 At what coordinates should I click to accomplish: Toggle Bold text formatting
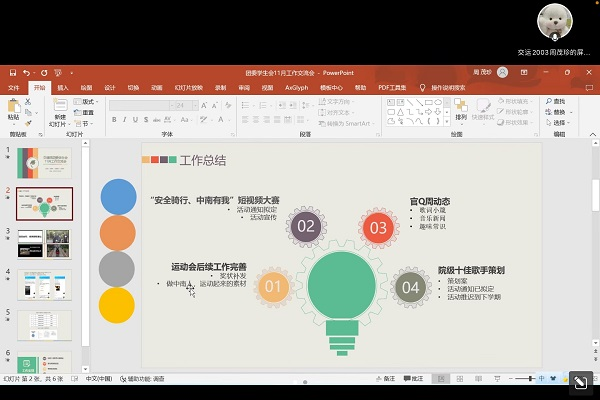pos(115,118)
